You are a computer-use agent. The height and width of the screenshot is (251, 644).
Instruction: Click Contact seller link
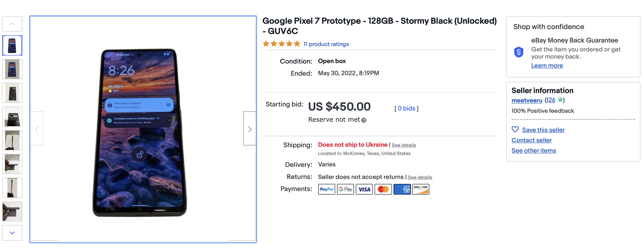pyautogui.click(x=532, y=140)
